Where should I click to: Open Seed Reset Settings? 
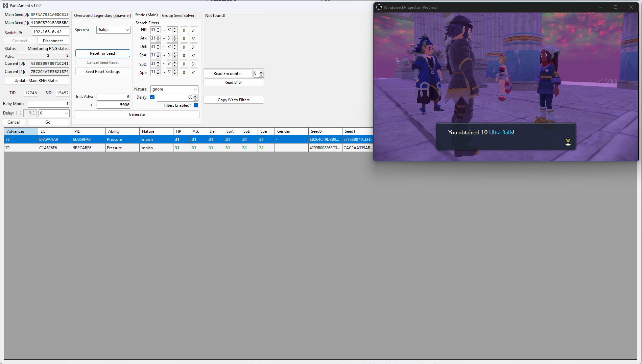(102, 72)
